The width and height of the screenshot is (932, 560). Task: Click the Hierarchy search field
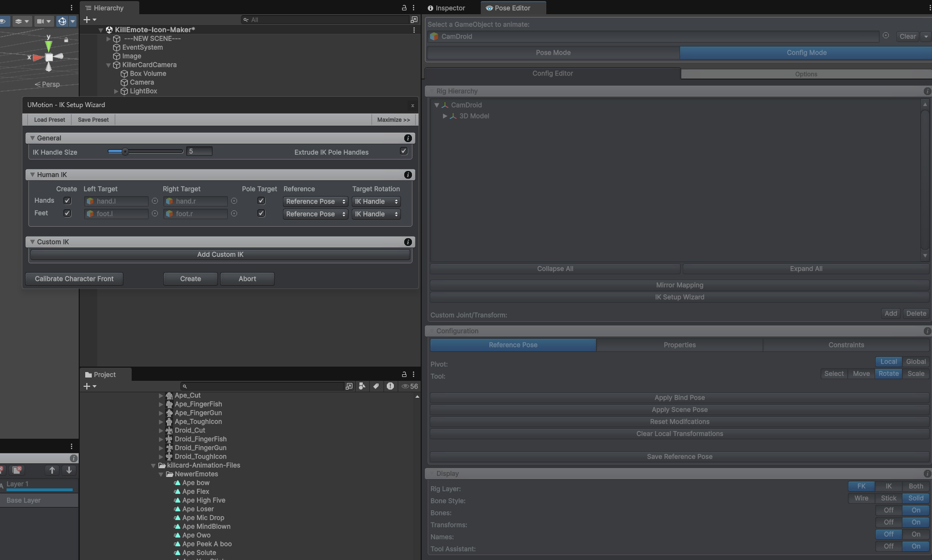(325, 20)
